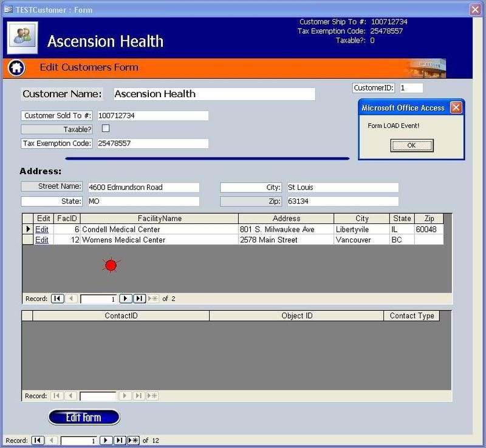Click the FacID cell showing 12
Screen dimensions: 486x448
67,240
